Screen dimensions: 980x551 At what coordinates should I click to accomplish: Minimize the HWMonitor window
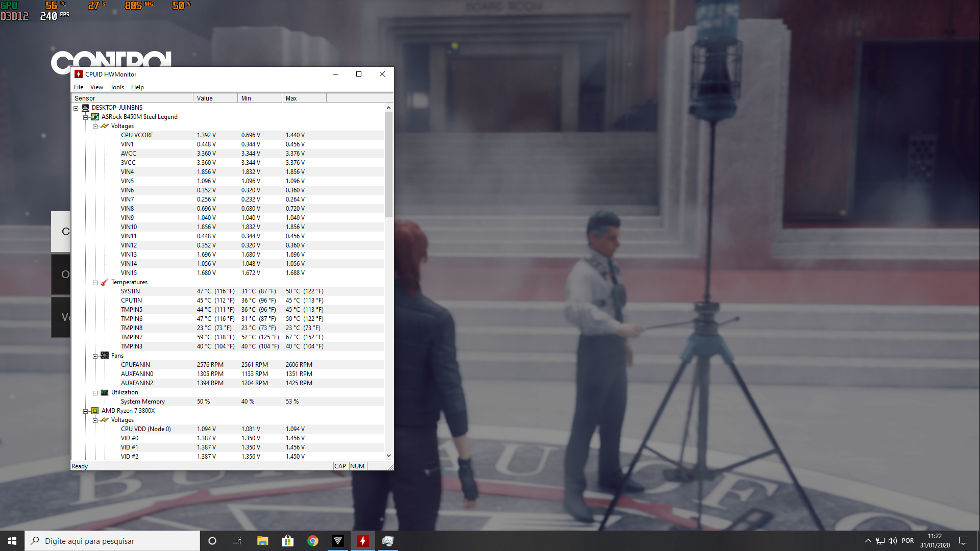tap(336, 74)
